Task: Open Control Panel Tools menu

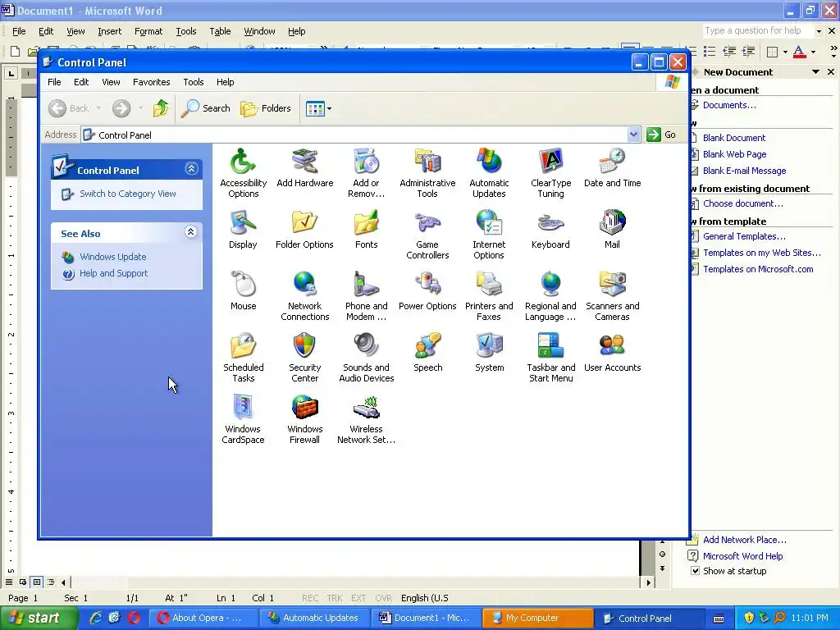Action: pos(194,82)
